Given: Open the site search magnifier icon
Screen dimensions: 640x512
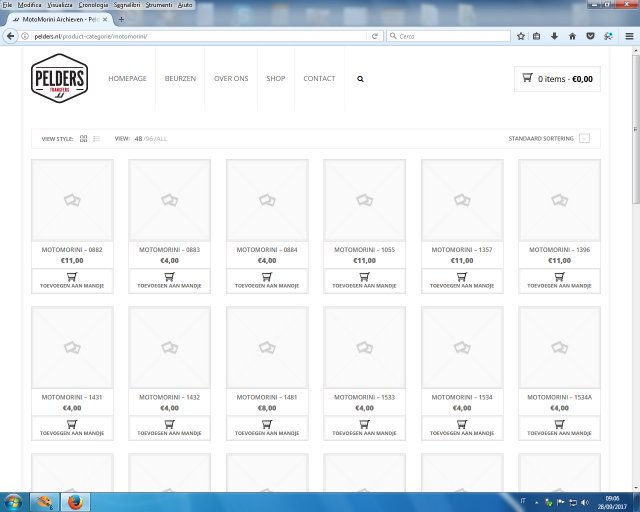Looking at the screenshot, I should click(360, 79).
